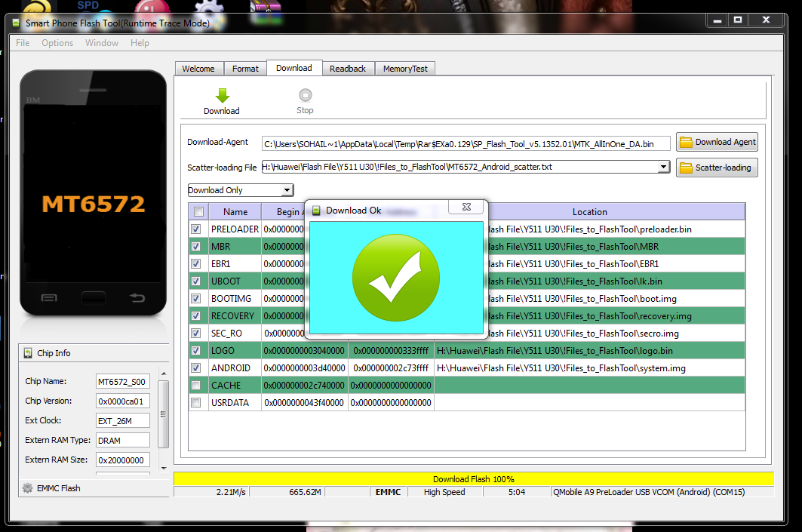Click the Download Agent folder button

pos(717,142)
